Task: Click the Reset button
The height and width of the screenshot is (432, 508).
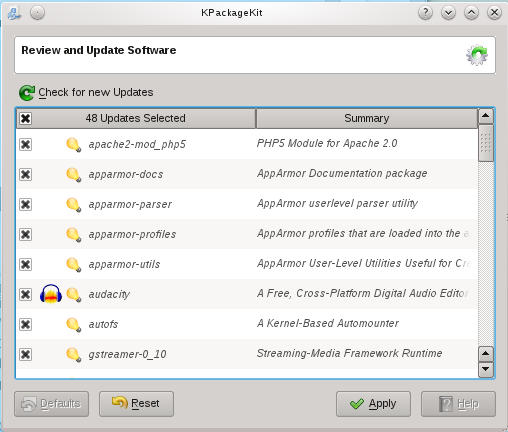Action: coord(136,404)
